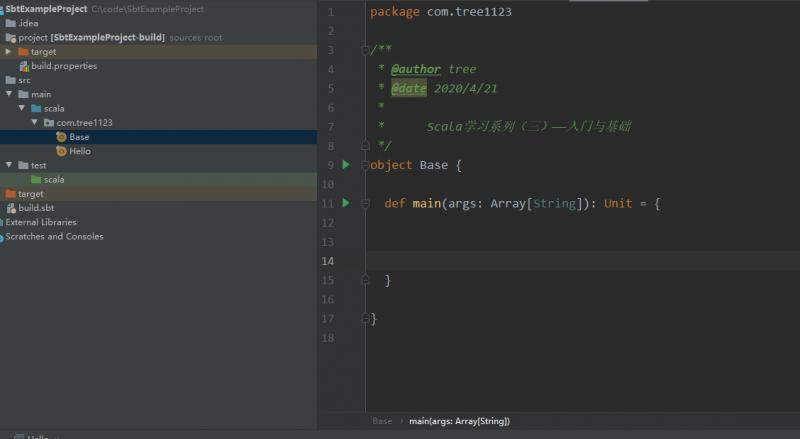The image size is (800, 439).
Task: Click the .idea folder icon
Action: 10,23
